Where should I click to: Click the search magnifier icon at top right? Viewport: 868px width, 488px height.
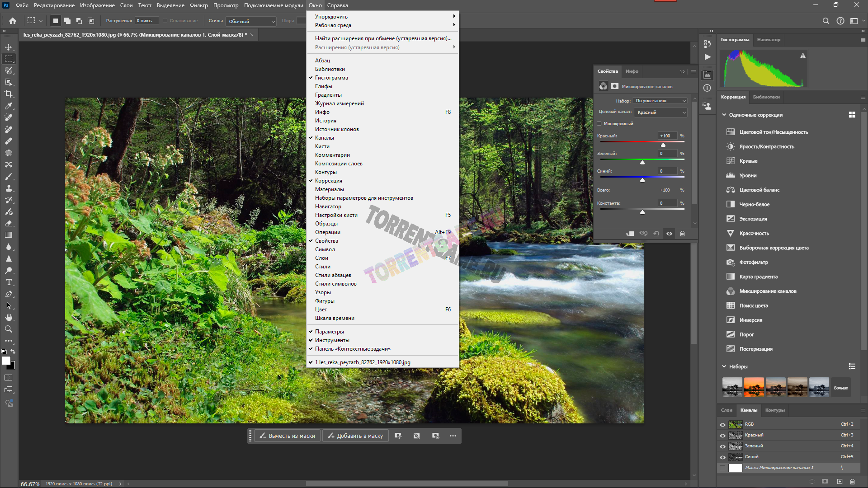tap(826, 21)
